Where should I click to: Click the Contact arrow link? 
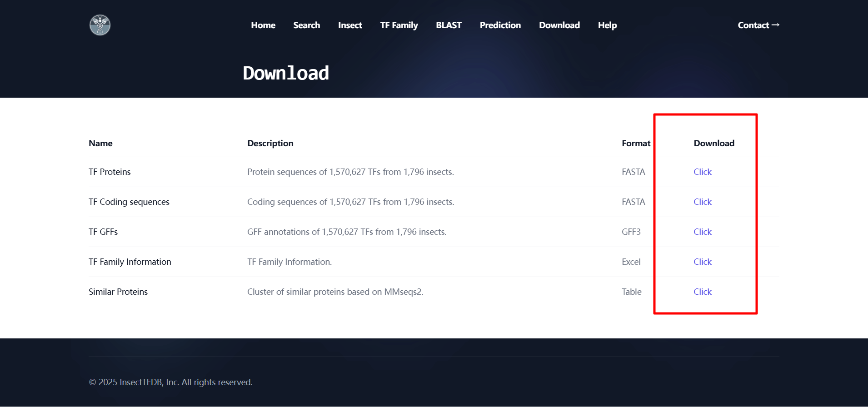point(758,25)
